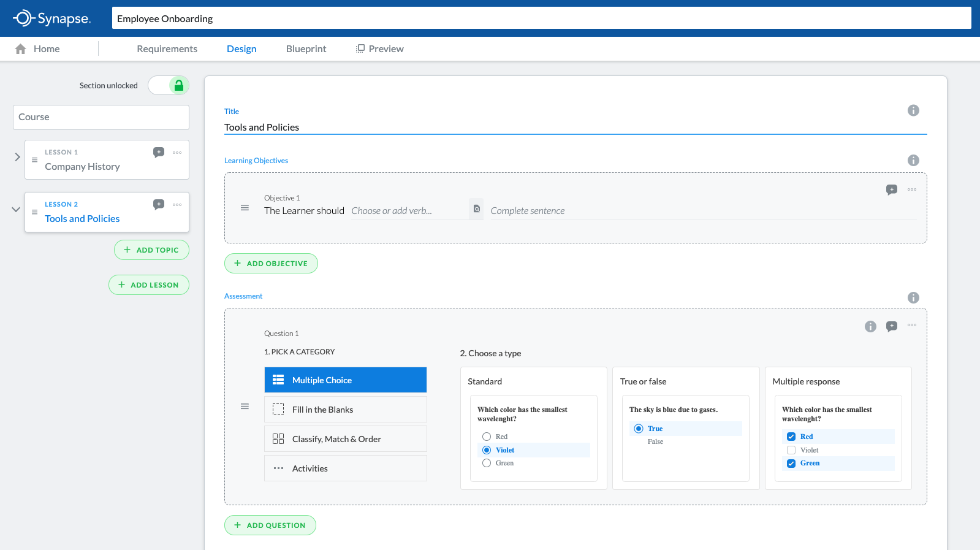Choose the True or false type card
This screenshot has height=550, width=980.
point(686,428)
